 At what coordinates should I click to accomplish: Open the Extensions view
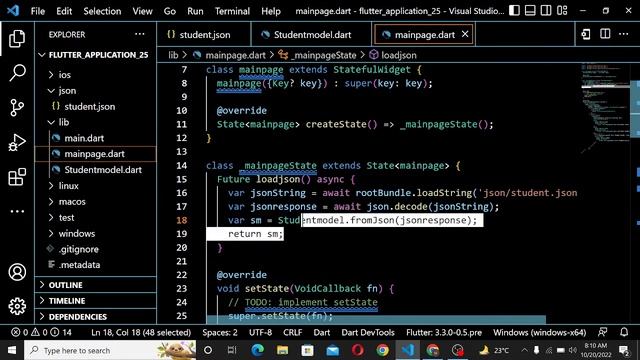coord(17,177)
